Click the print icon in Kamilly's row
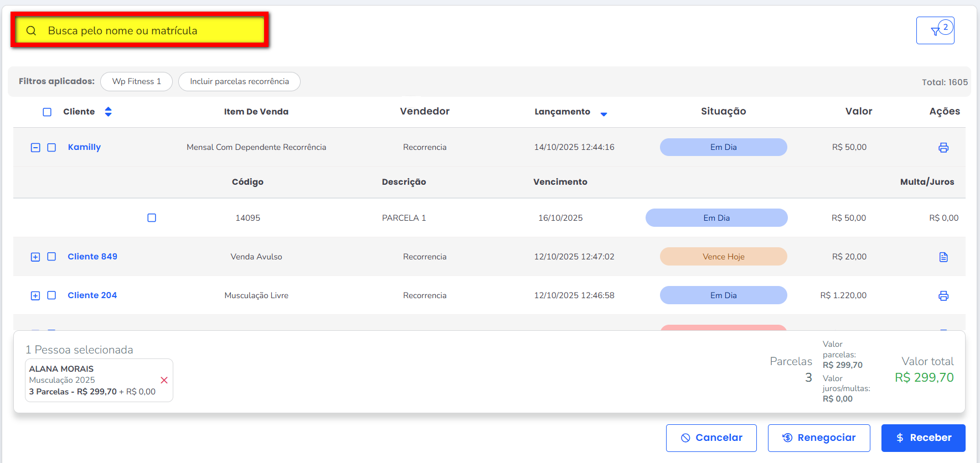Viewport: 980px width, 463px height. (x=943, y=148)
